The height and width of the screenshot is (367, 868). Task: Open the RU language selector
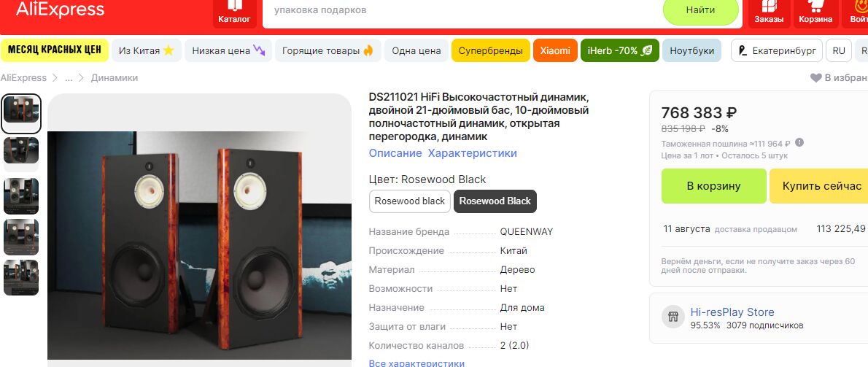839,50
